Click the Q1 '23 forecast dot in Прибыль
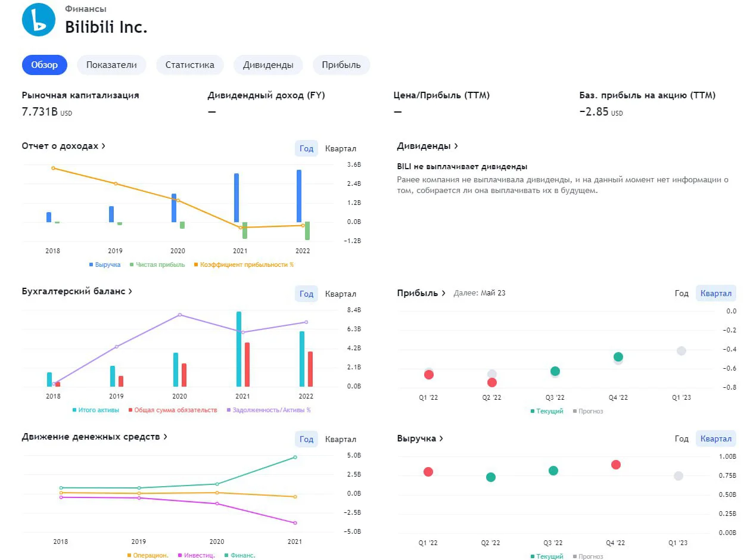This screenshot has height=560, width=750. (x=681, y=351)
